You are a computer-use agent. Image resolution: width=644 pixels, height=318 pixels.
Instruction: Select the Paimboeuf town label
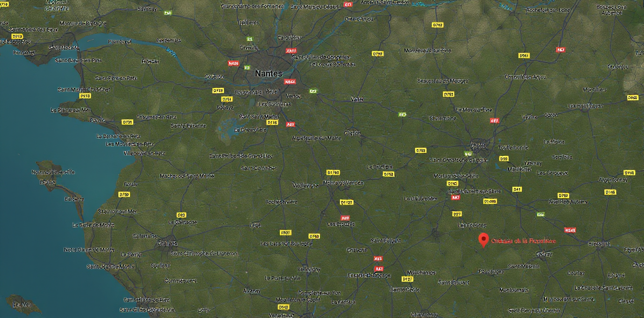pyautogui.click(x=119, y=42)
